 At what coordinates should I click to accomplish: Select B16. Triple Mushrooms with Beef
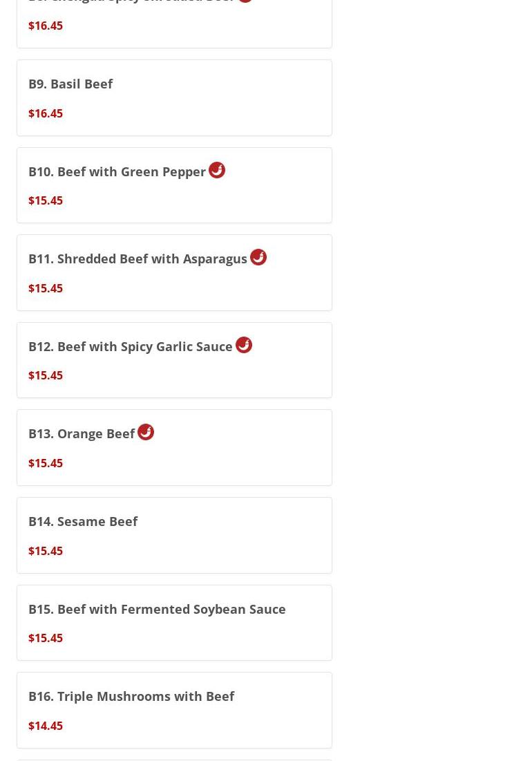point(131,696)
